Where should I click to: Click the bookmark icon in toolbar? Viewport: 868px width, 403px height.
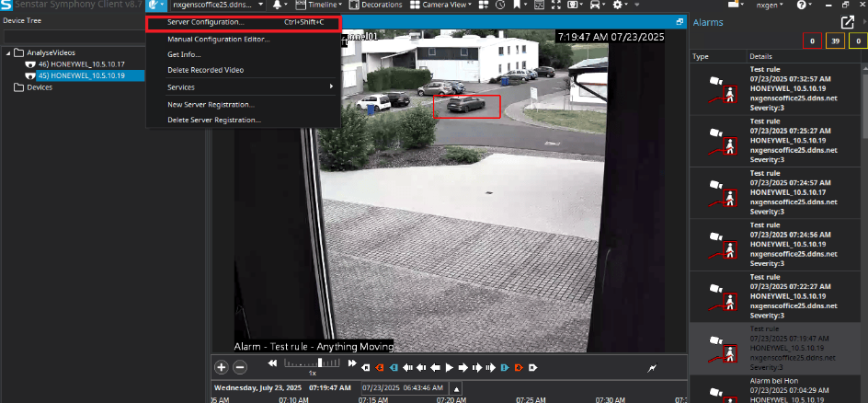pyautogui.click(x=519, y=6)
